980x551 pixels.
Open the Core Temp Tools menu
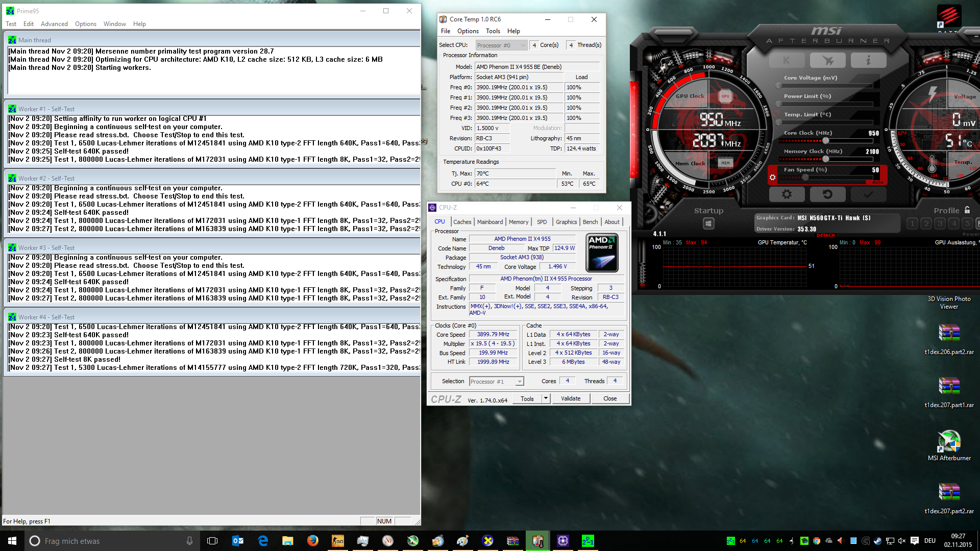(493, 31)
